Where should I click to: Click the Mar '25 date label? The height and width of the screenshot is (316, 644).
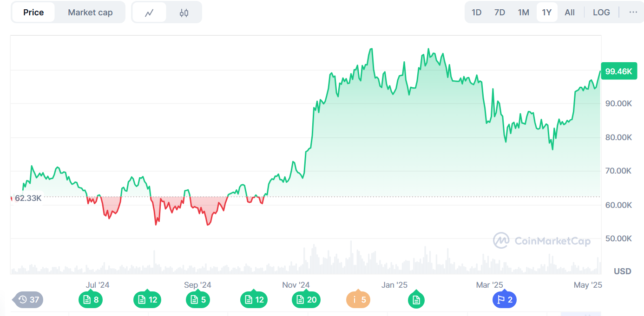[490, 285]
